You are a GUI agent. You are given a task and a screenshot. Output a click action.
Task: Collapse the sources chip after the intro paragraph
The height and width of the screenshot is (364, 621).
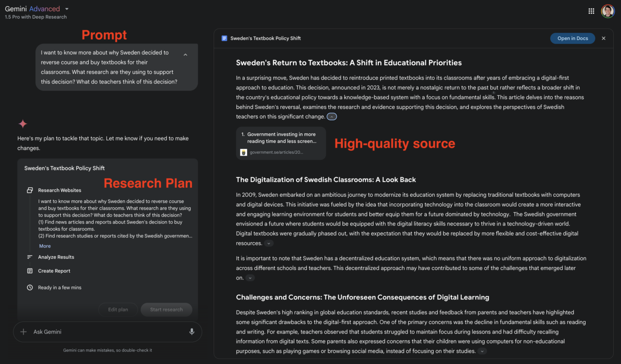[332, 117]
